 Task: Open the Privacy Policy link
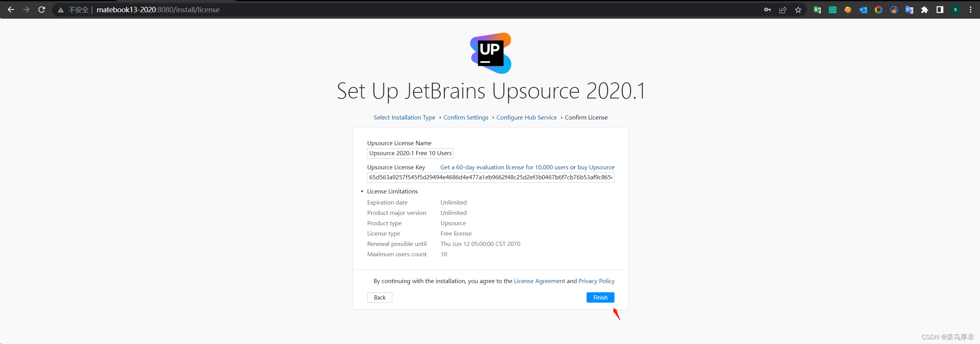coord(597,281)
